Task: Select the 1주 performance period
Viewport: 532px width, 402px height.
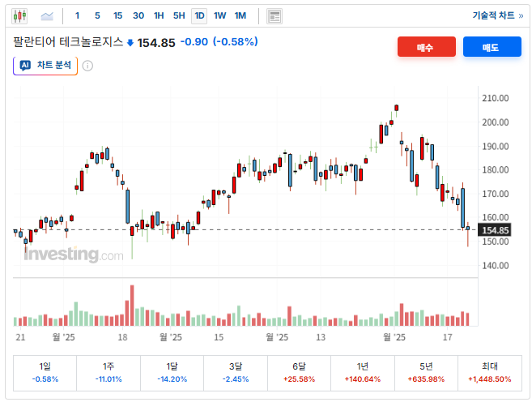Action: point(109,373)
